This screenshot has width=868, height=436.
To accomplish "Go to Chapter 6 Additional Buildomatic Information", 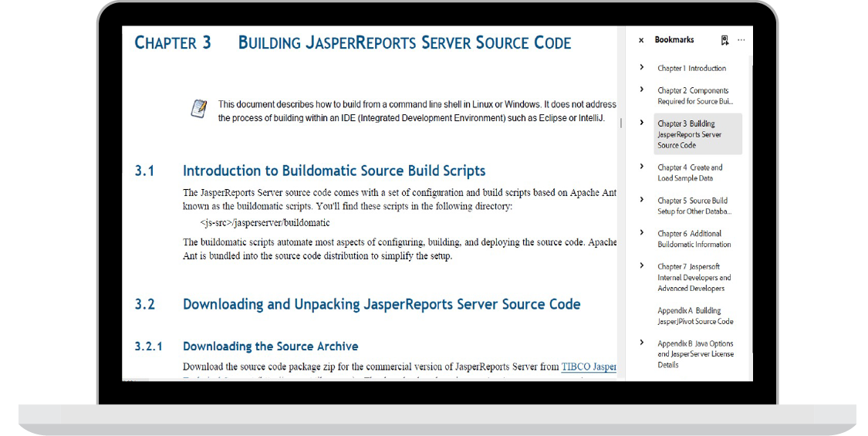I will coord(694,238).
